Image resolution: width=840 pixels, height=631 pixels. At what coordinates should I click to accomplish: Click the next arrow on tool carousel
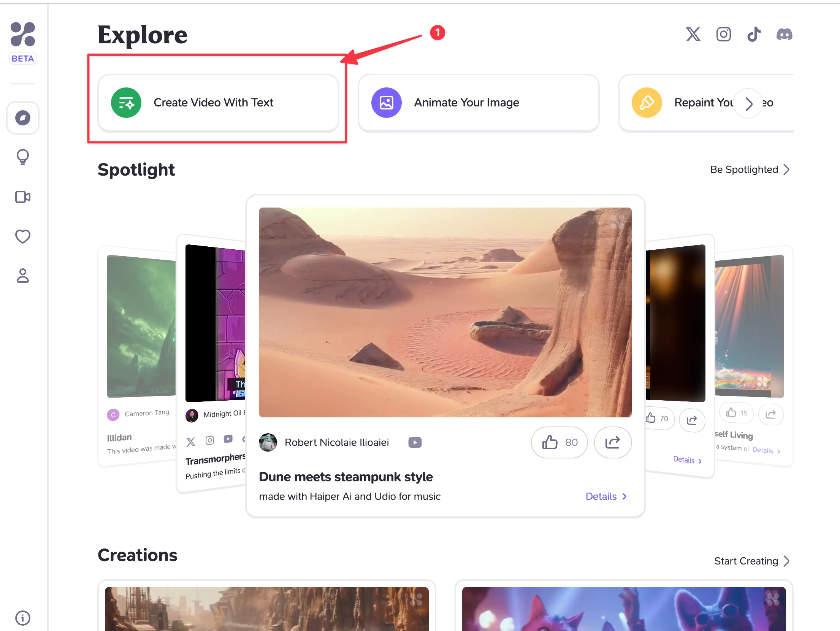coord(748,103)
